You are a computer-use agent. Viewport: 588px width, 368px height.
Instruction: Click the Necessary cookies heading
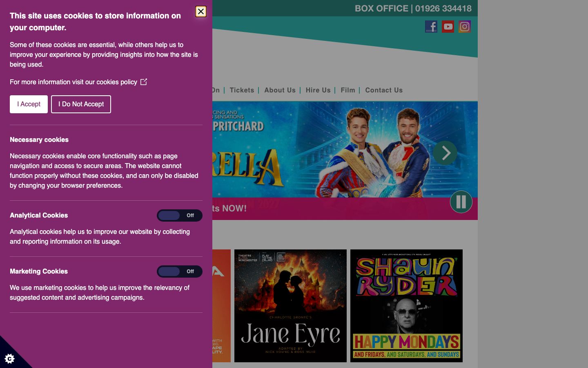tap(39, 140)
